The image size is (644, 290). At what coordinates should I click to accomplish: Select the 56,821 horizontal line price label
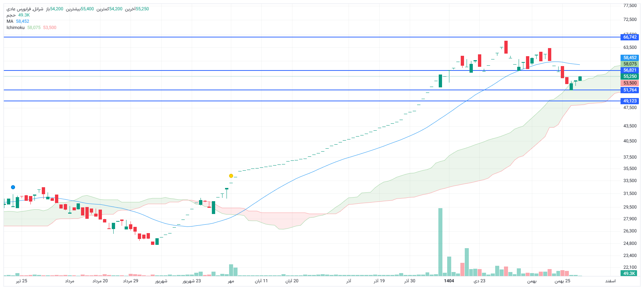(x=630, y=70)
